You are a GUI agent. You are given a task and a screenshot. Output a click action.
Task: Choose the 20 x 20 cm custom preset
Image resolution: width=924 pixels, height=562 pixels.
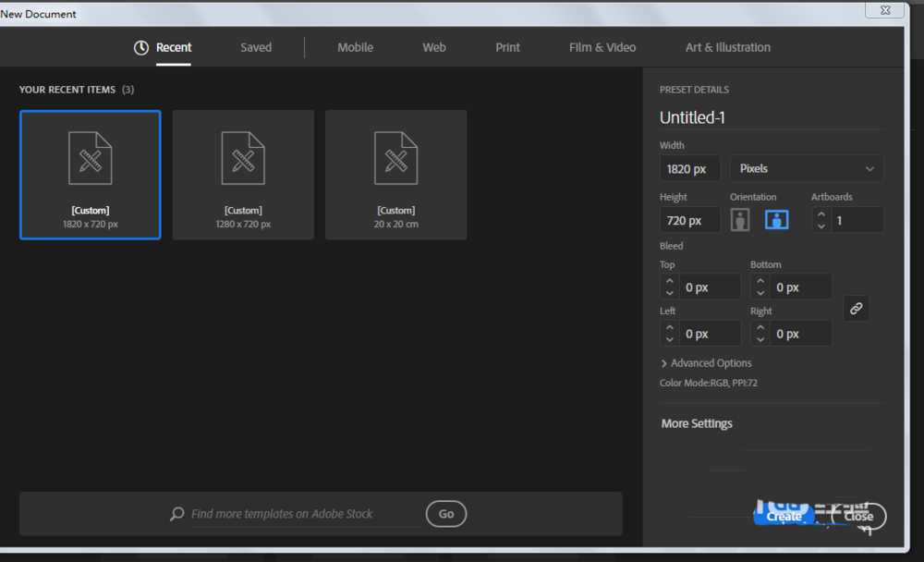[x=395, y=175]
